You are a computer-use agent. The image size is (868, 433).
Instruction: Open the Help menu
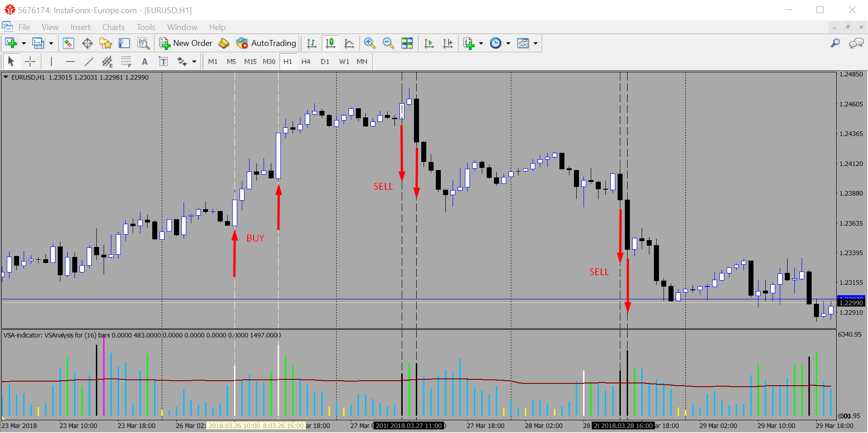pos(217,27)
